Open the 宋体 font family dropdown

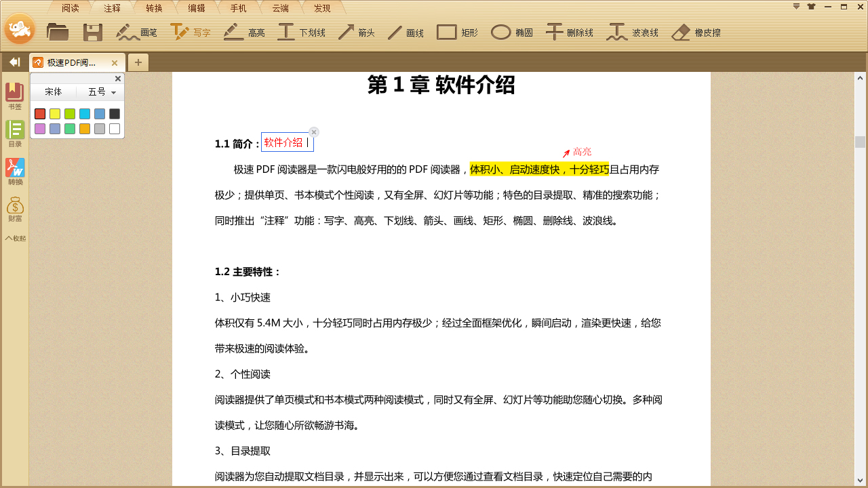click(53, 92)
